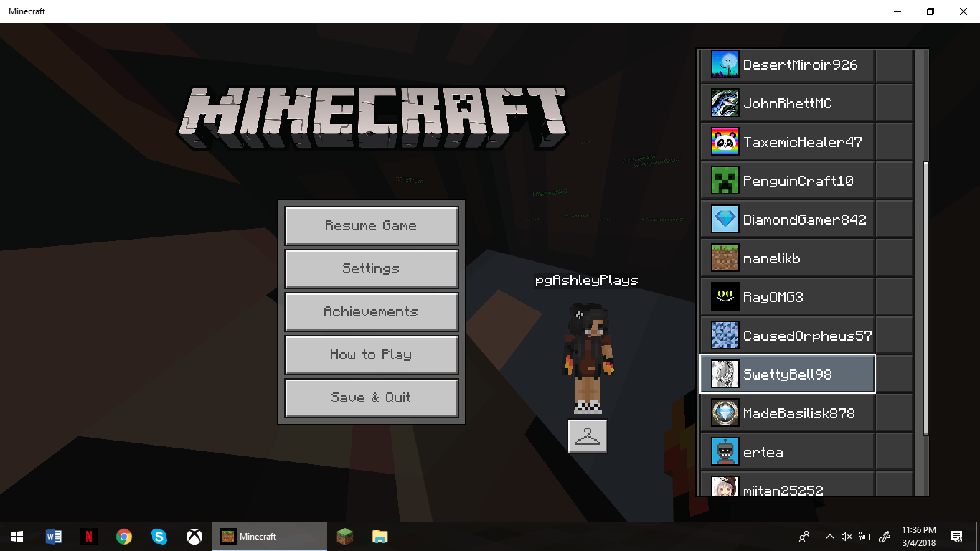Open the skin changer hanger icon

point(588,435)
